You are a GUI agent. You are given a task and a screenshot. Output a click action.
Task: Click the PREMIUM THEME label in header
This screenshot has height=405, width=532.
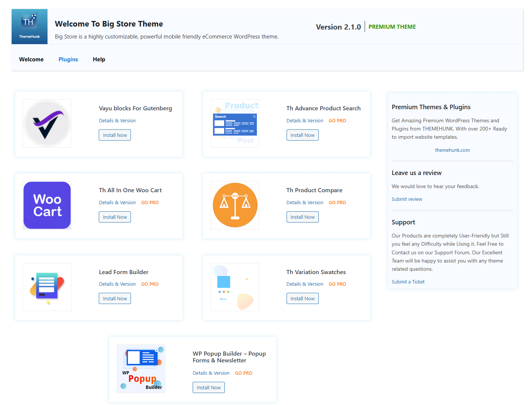(392, 27)
